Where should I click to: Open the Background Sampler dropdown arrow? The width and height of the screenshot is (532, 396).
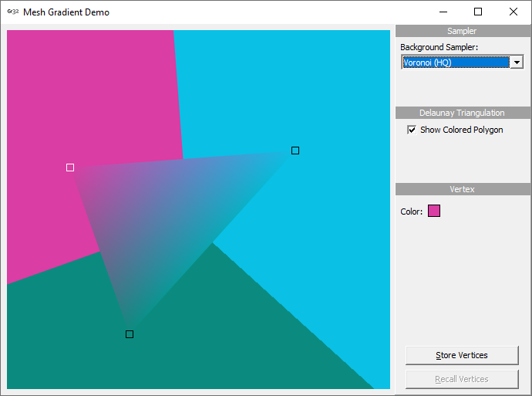517,63
